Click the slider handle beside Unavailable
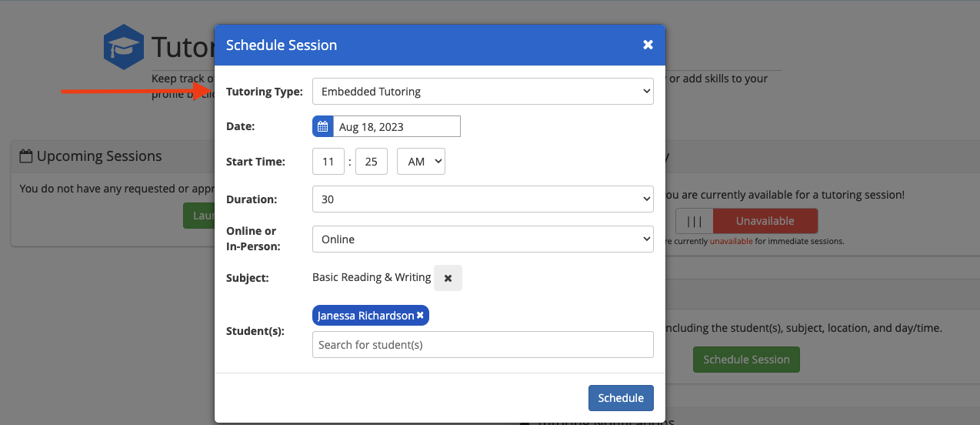 click(695, 221)
